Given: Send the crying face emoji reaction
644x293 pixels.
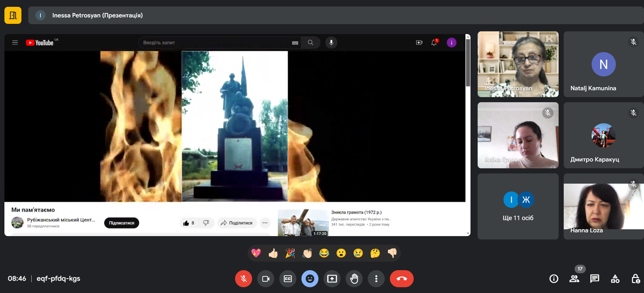Looking at the screenshot, I should click(x=358, y=253).
